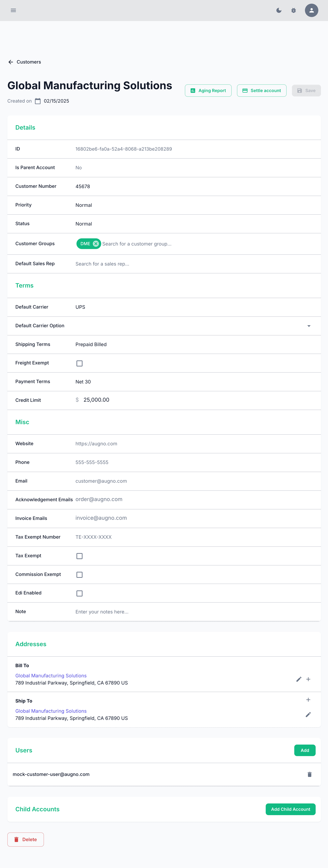
Task: Add a new Ship To address
Action: pyautogui.click(x=308, y=700)
